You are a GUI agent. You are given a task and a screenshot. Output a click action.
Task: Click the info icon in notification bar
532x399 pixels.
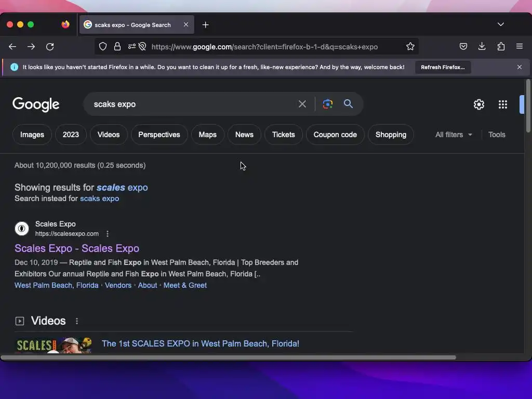14,67
